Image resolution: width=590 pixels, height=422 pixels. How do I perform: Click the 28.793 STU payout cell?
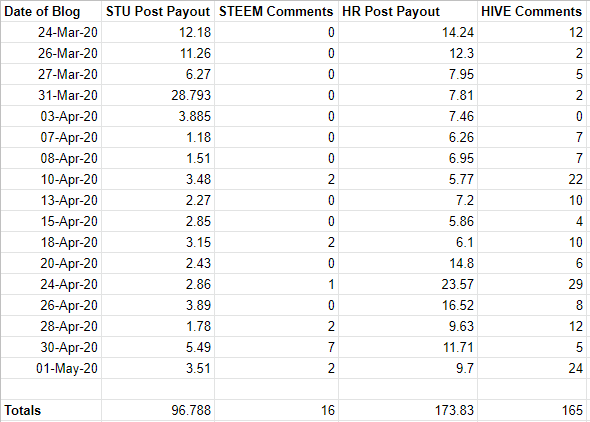coord(158,95)
